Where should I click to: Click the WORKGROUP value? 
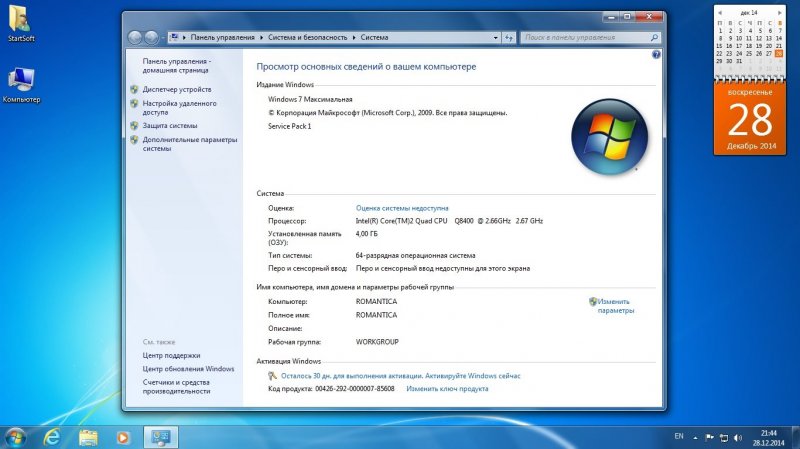(x=377, y=342)
